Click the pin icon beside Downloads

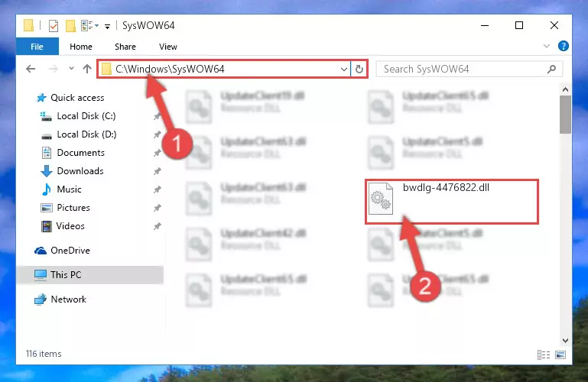coord(157,171)
